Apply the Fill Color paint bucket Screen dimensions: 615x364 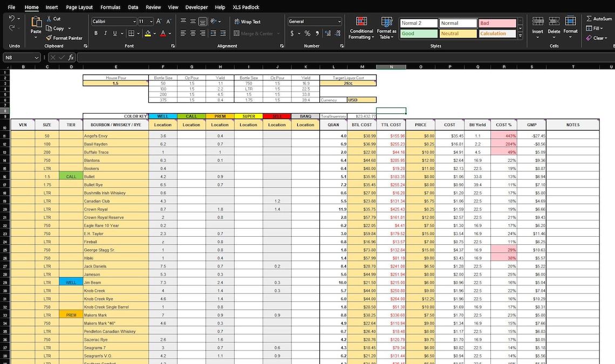coord(148,33)
